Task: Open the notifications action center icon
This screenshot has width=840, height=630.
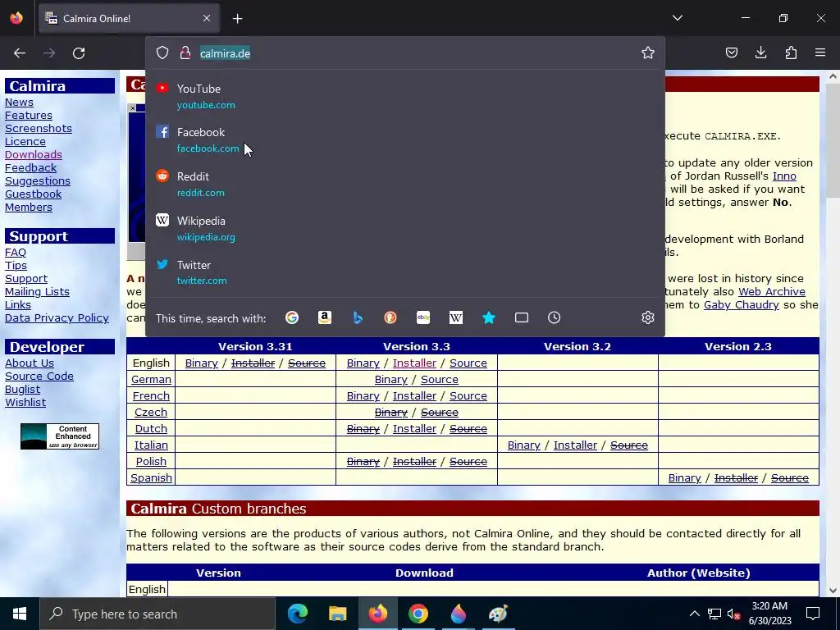Action: 813,614
